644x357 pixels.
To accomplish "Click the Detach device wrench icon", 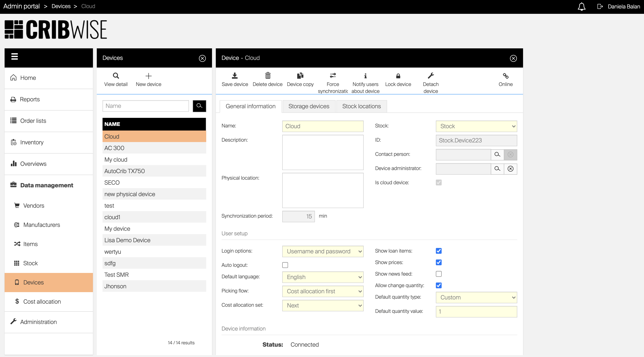I will click(x=430, y=76).
